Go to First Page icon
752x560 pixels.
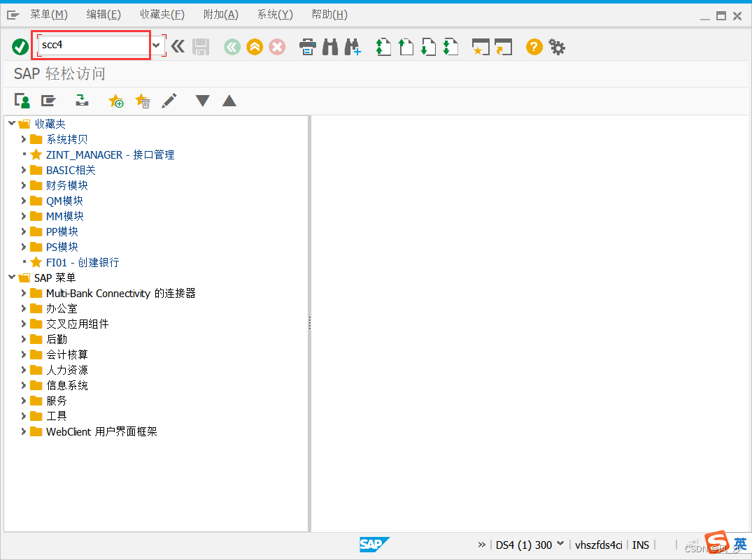[383, 47]
